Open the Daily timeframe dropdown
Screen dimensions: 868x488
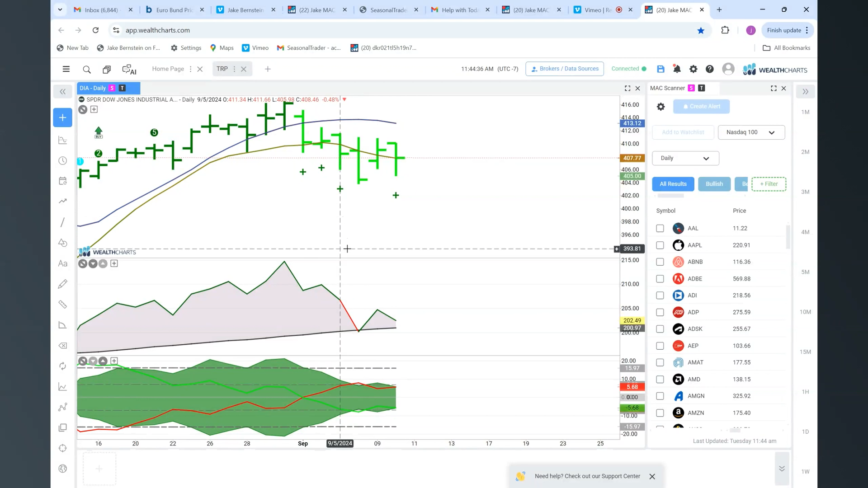click(x=685, y=158)
